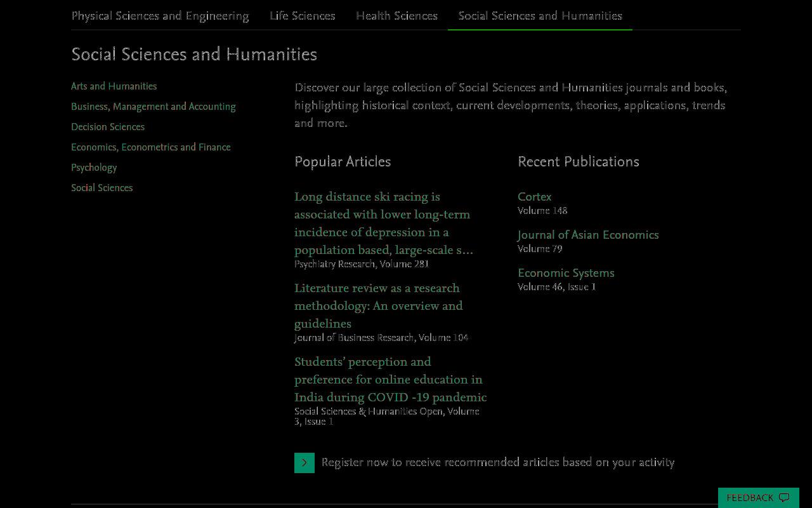This screenshot has width=812, height=508.
Task: Click the Psychiatry Research, Volume 281 text
Action: tap(362, 264)
